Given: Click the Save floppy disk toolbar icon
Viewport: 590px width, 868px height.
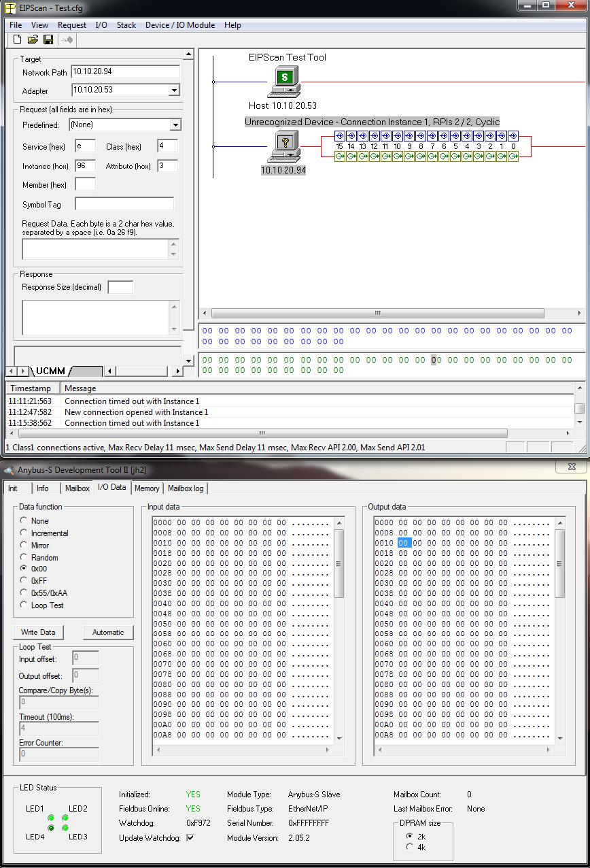Looking at the screenshot, I should [x=48, y=40].
